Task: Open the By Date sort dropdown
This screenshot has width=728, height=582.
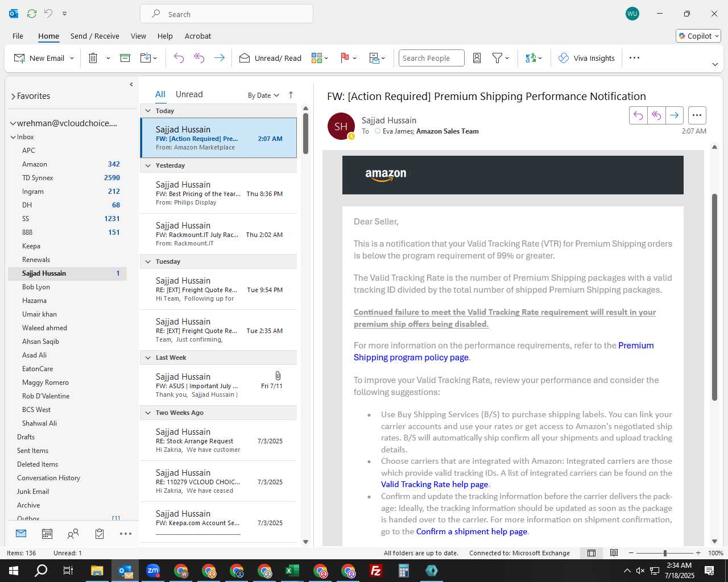Action: (x=263, y=95)
